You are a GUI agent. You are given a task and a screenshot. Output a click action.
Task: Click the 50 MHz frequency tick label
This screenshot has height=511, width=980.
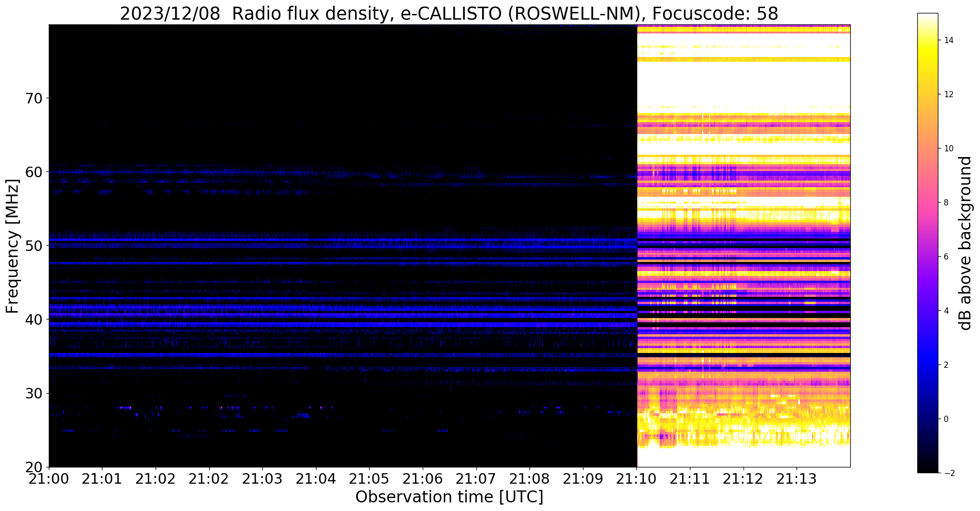(x=34, y=246)
